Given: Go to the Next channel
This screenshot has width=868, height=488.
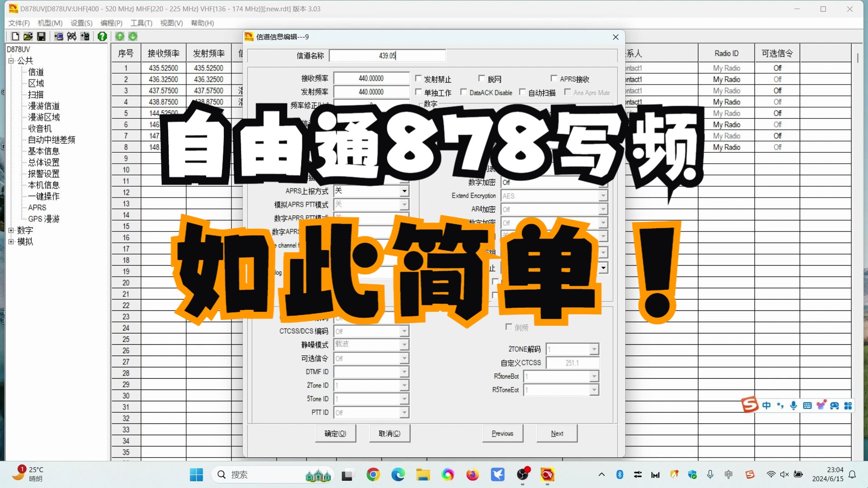Looking at the screenshot, I should pos(557,433).
